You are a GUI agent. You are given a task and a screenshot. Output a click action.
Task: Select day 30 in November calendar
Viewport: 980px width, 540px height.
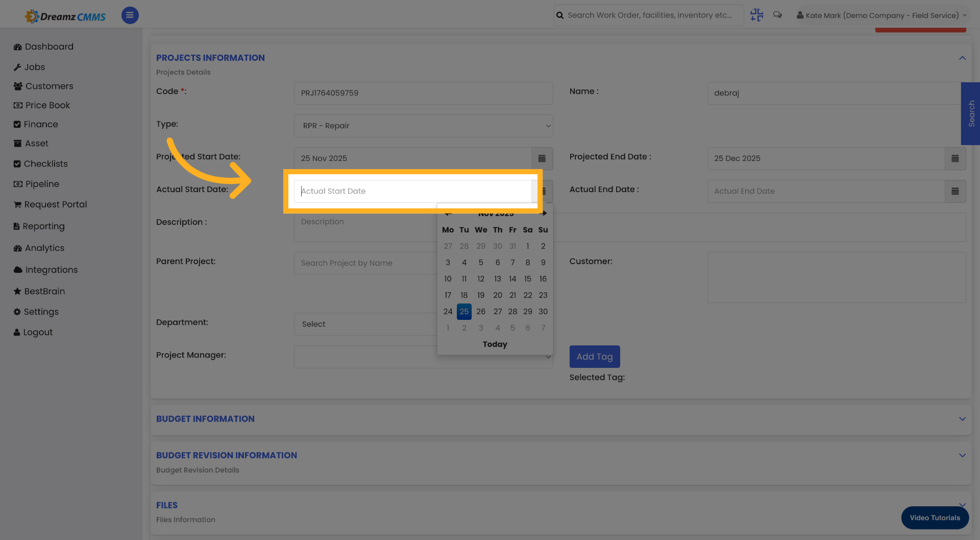pyautogui.click(x=543, y=312)
